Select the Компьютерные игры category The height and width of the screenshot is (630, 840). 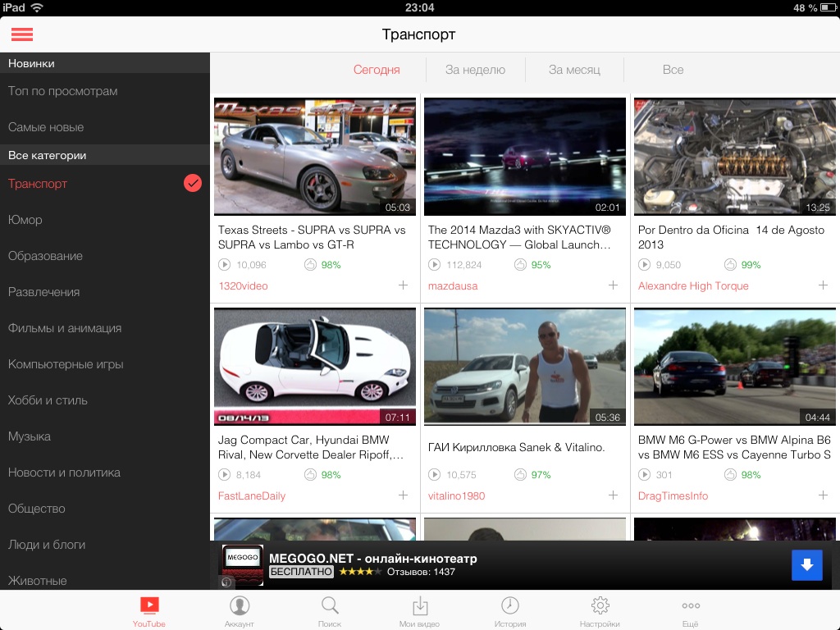pyautogui.click(x=105, y=364)
